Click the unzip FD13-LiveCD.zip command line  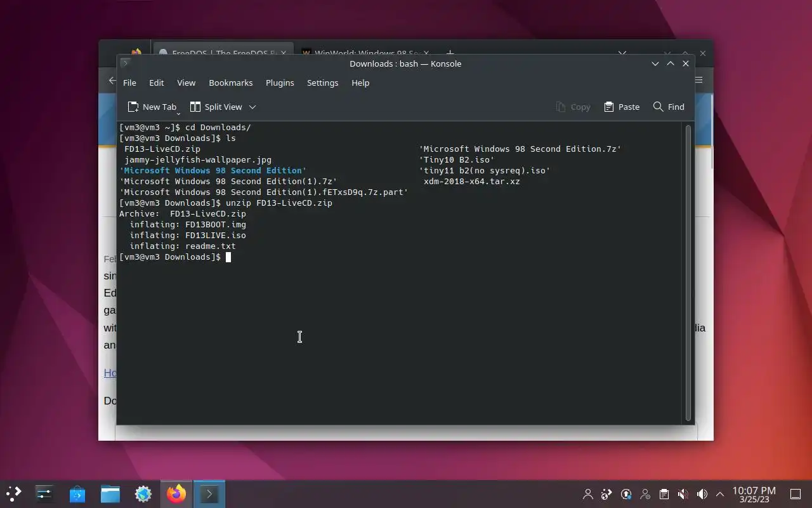tap(279, 203)
